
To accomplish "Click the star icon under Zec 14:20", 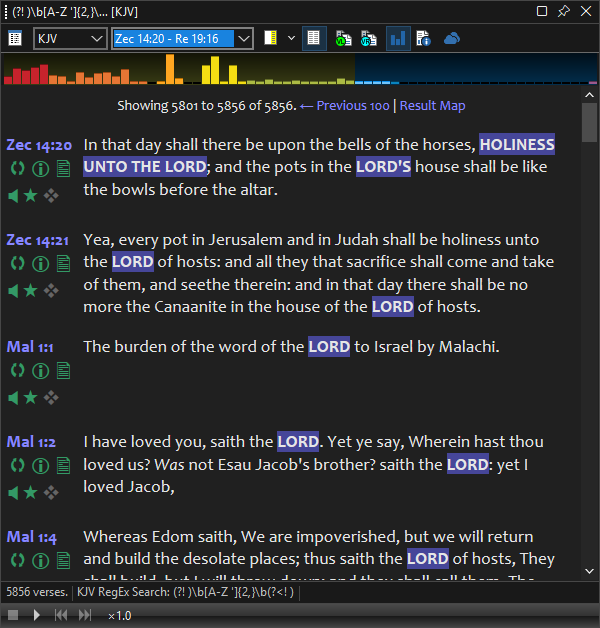I will [30, 195].
